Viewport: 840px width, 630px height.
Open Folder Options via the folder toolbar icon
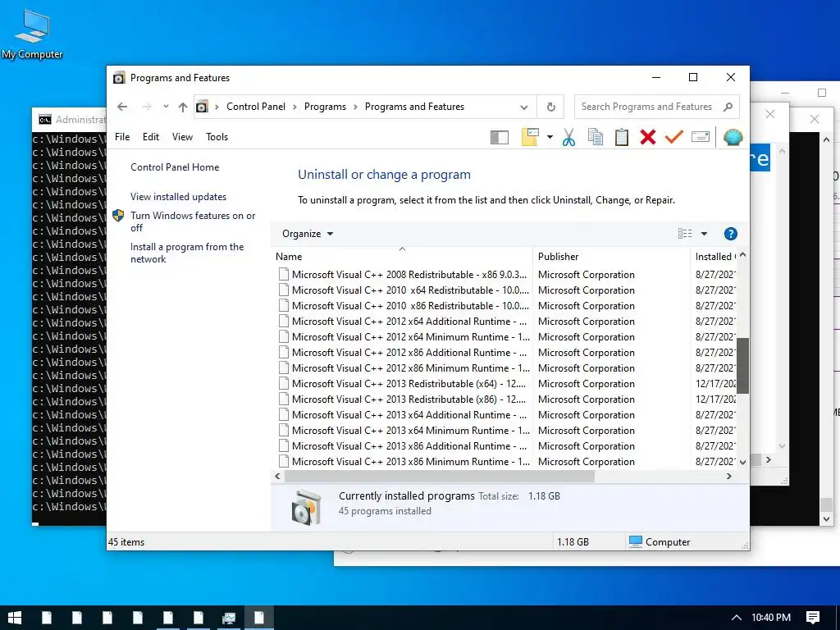tap(530, 137)
